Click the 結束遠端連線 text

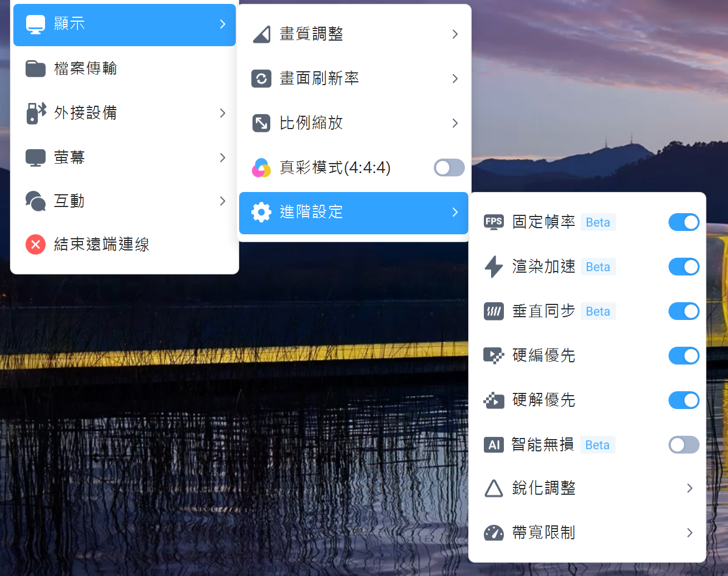[101, 244]
